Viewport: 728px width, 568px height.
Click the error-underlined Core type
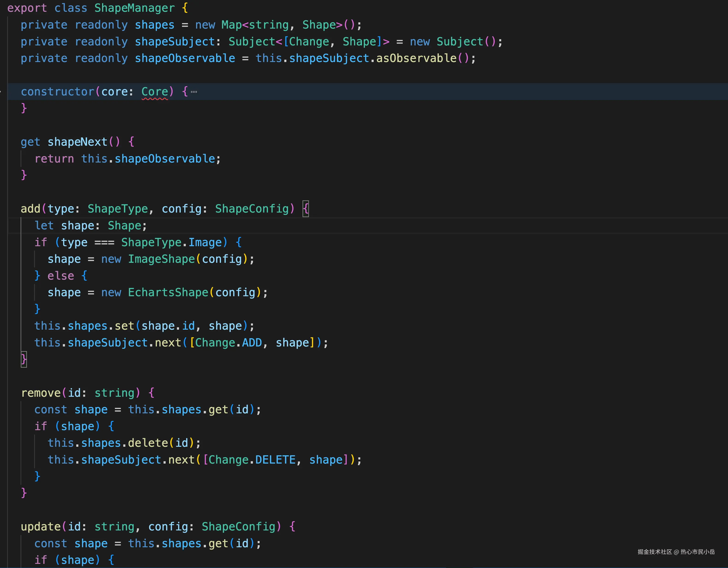[155, 92]
